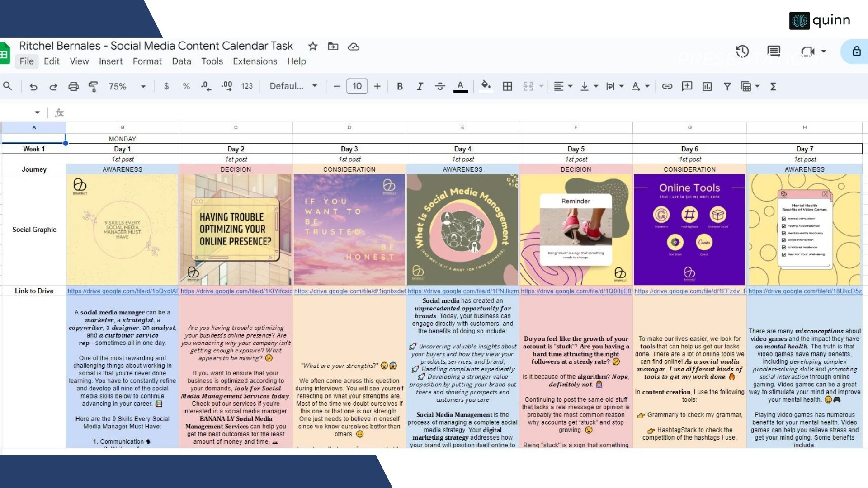Click the Day 6 Drive link

[x=689, y=291]
